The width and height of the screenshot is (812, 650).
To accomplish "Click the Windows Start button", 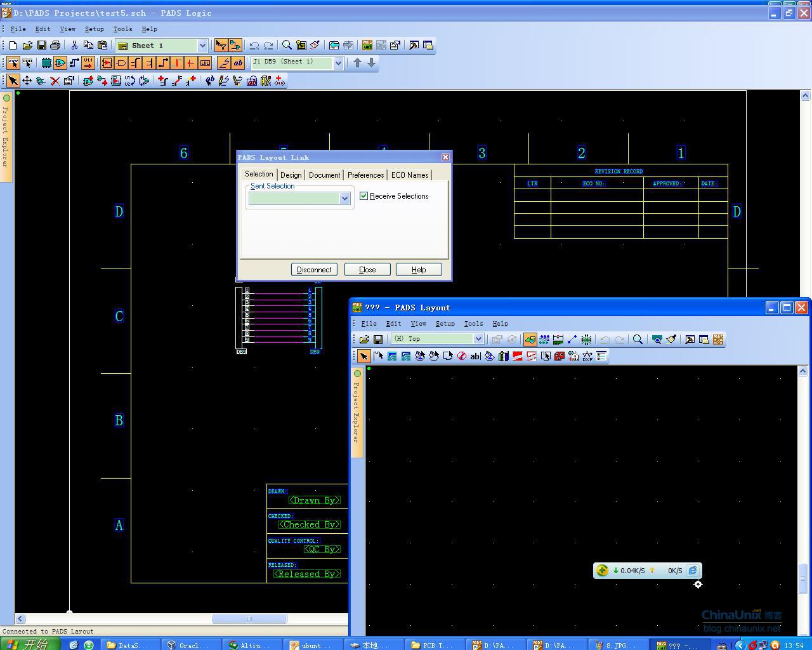I will (30, 644).
